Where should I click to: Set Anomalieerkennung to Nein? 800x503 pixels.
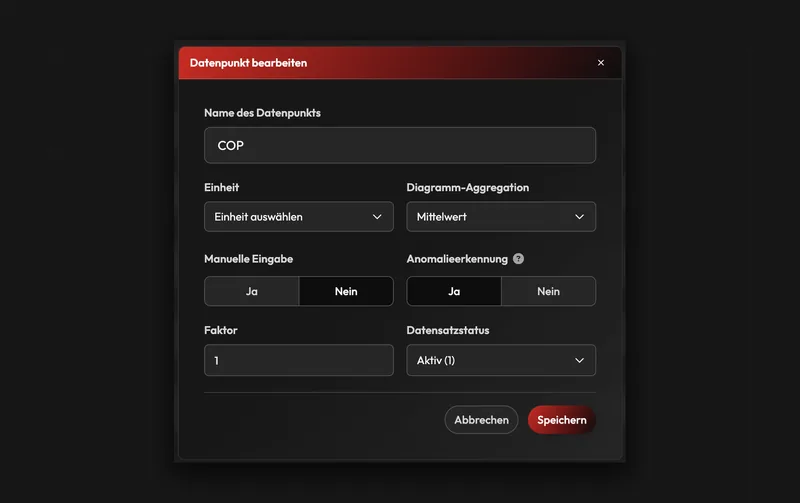(548, 291)
